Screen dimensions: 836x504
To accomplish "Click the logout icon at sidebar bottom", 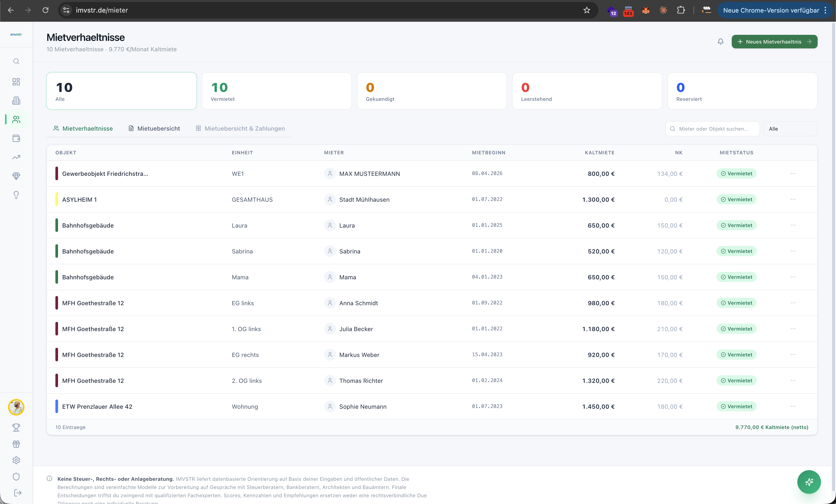I will coord(17,493).
